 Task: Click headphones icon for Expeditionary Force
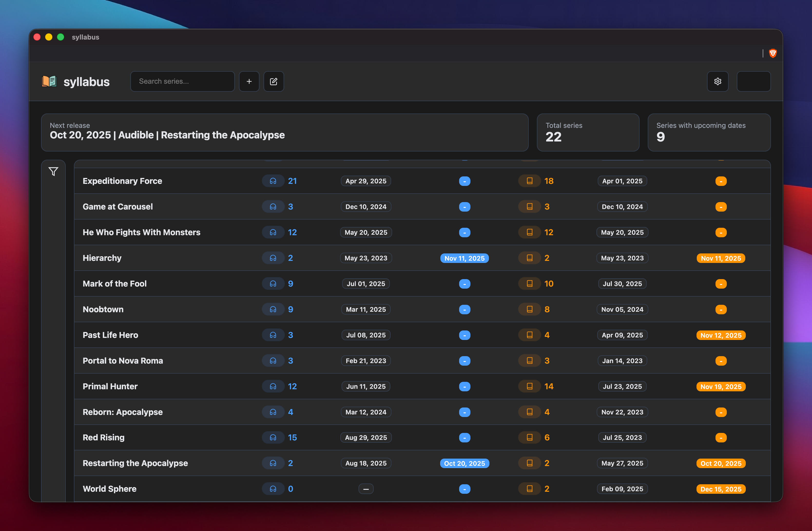[x=273, y=181]
